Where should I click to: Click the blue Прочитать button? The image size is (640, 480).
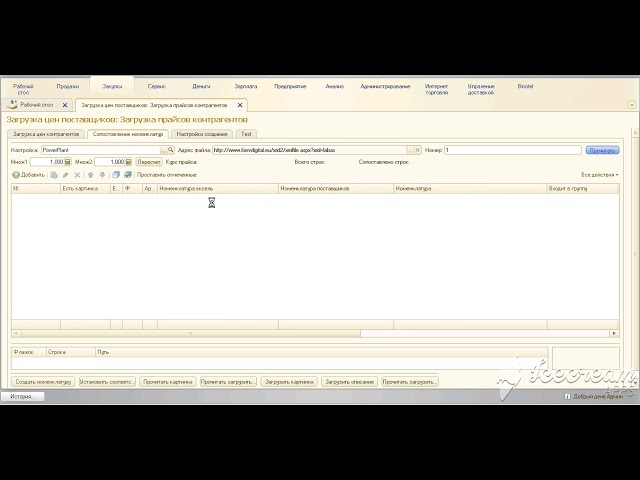point(602,150)
